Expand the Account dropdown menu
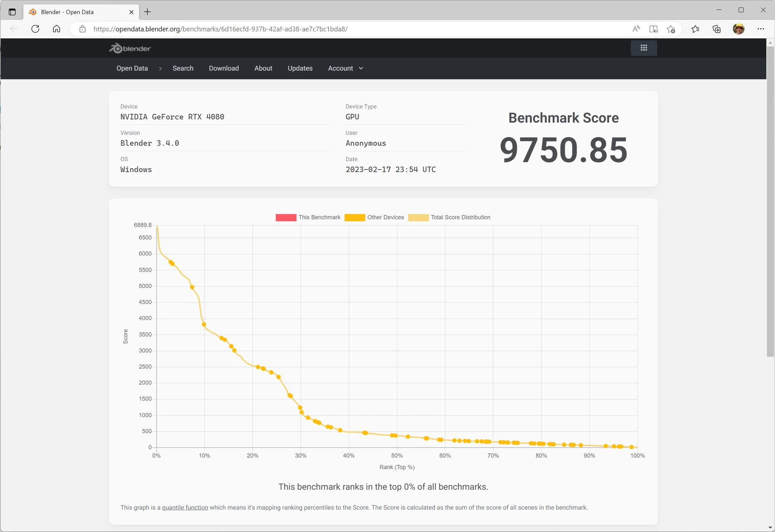This screenshot has height=532, width=775. point(346,68)
